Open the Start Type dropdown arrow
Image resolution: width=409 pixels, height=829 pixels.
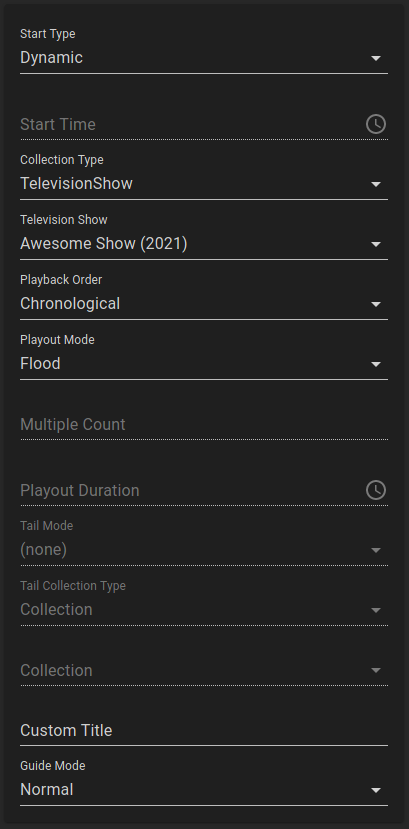point(376,58)
